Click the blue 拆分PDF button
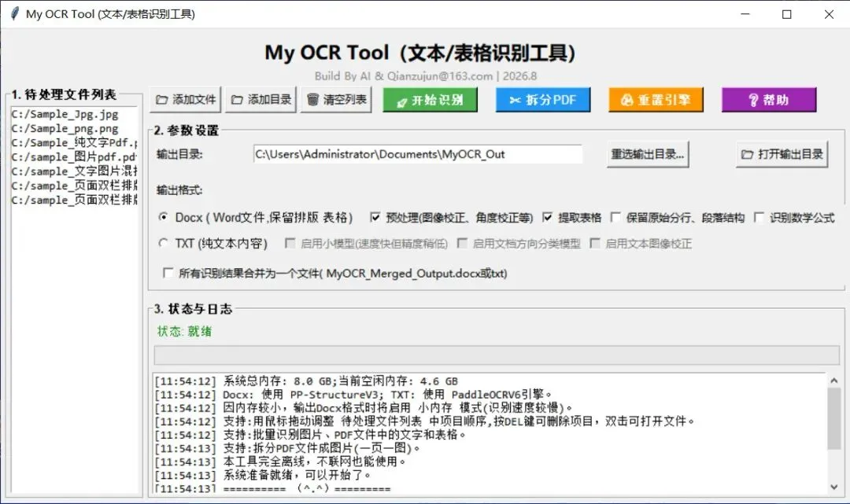This screenshot has width=850, height=504. (x=542, y=100)
